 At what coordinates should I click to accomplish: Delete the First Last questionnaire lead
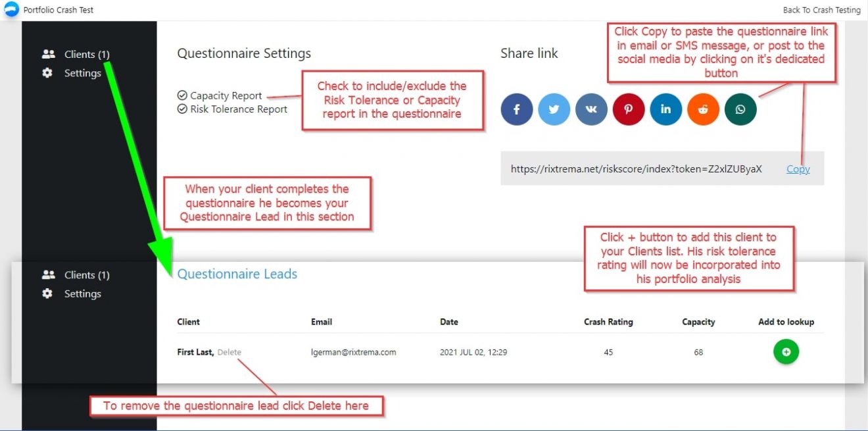point(229,352)
